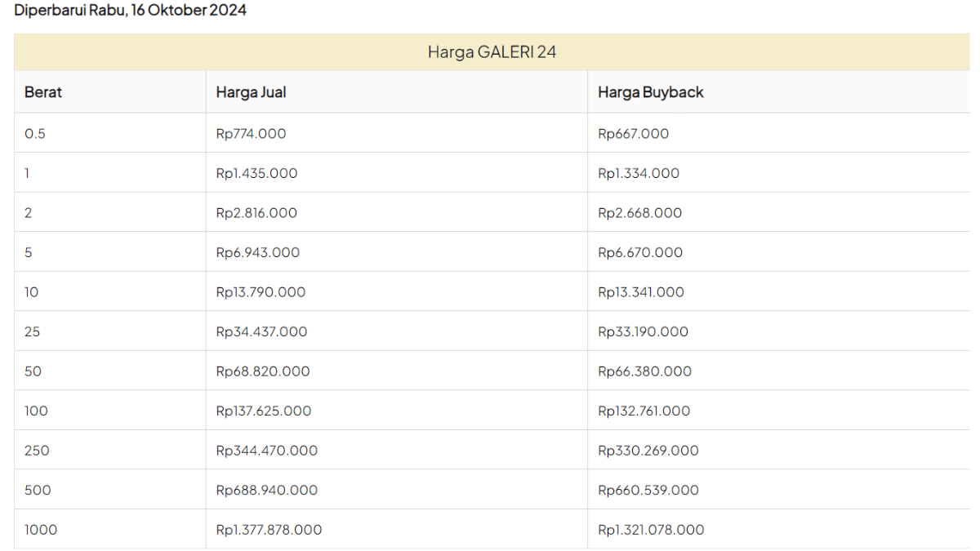Select the Rp6.943.000 sell price cell
Image resolution: width=980 pixels, height=551 pixels.
click(257, 253)
